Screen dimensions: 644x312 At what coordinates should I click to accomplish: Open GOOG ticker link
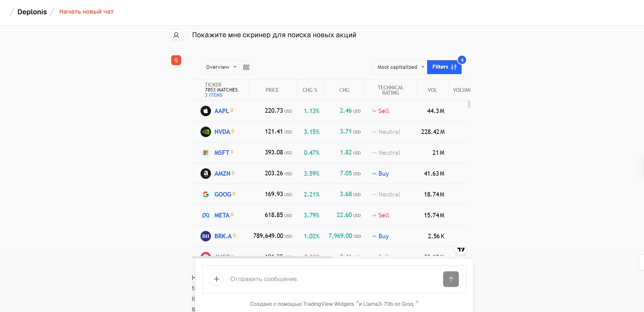(223, 194)
